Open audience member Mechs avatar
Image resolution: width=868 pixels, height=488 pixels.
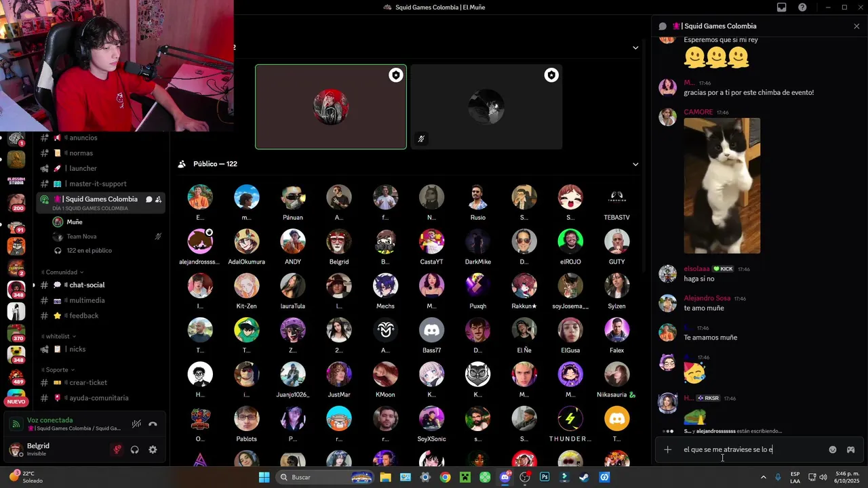(x=385, y=286)
